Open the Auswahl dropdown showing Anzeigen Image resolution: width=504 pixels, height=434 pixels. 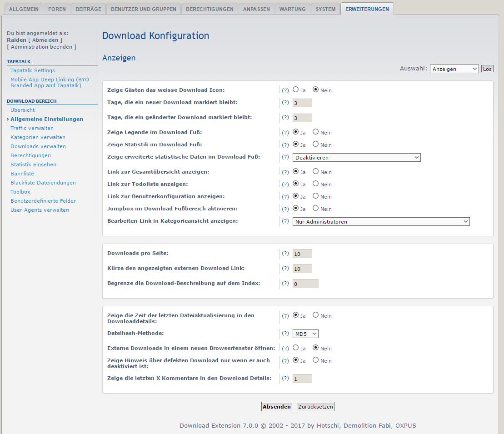point(454,69)
